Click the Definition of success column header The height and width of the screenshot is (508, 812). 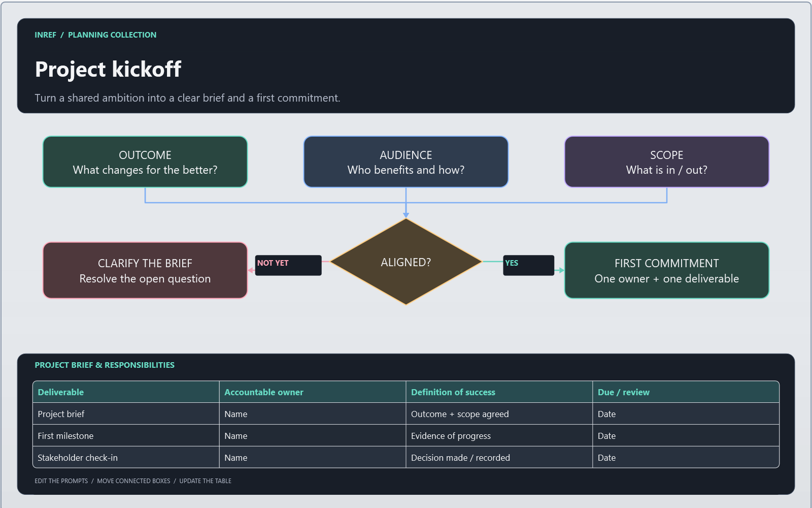pos(499,392)
